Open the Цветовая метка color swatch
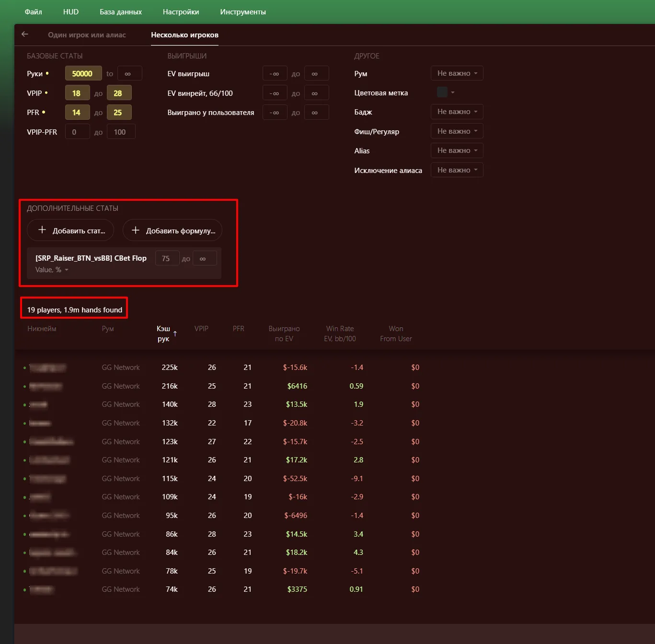This screenshot has width=655, height=644. tap(442, 92)
